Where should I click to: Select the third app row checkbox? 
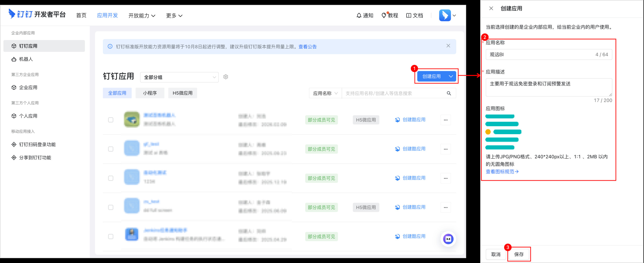pos(111,178)
